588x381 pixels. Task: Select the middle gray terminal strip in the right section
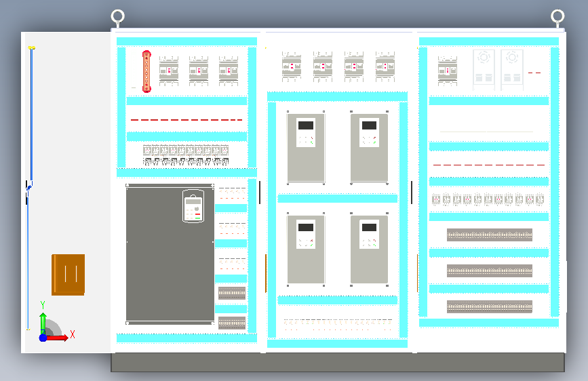click(x=490, y=270)
